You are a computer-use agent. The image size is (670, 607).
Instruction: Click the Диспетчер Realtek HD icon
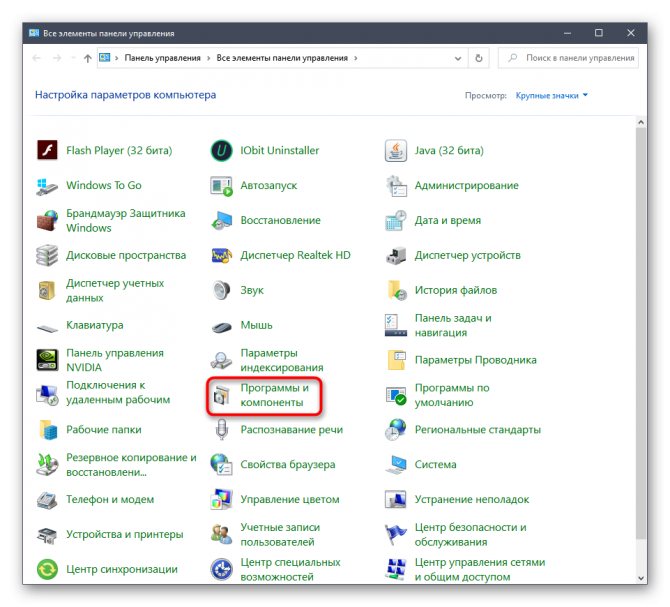coord(221,255)
